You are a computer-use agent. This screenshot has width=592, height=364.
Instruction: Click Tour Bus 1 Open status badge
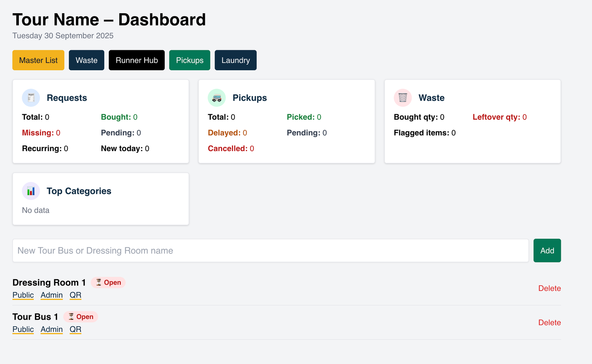81,317
